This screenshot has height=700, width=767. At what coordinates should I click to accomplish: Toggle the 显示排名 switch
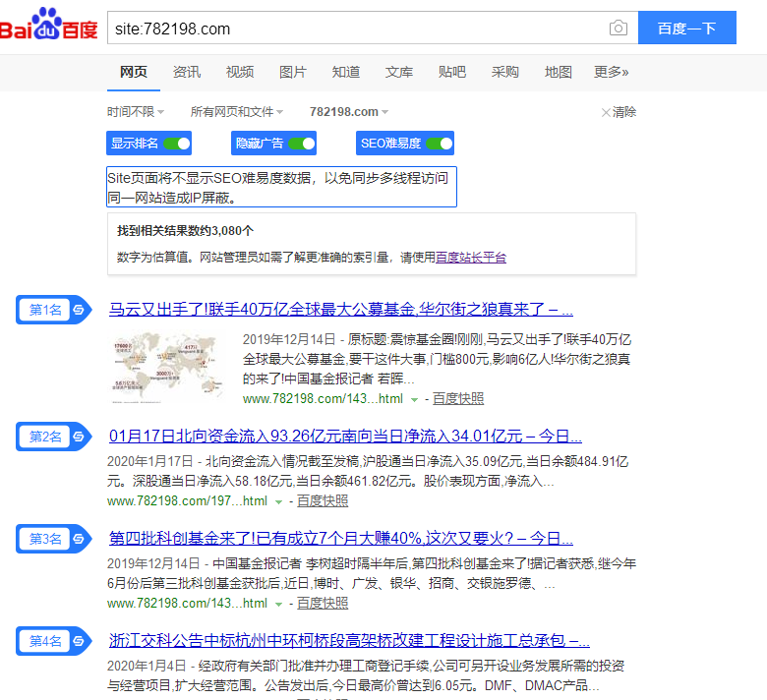pos(177,144)
